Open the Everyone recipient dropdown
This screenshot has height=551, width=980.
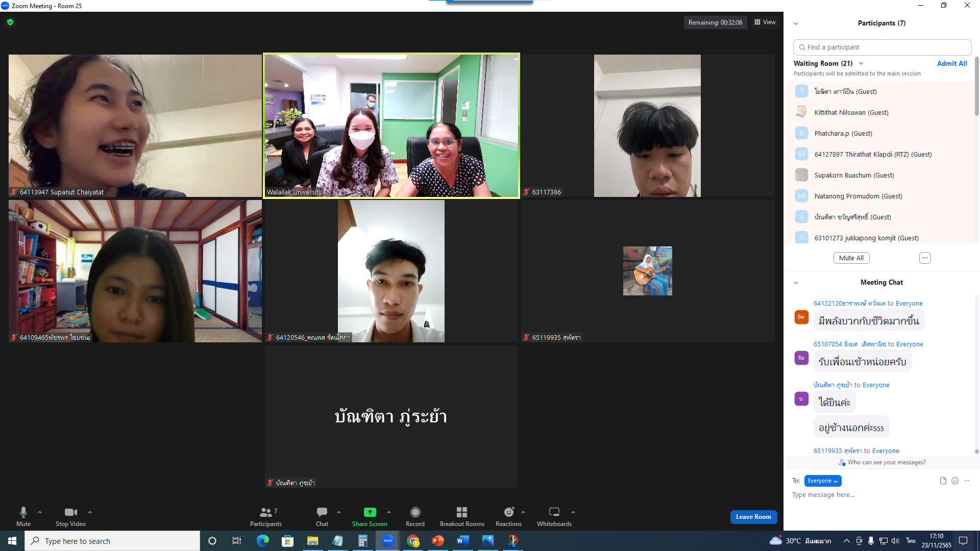tap(822, 481)
